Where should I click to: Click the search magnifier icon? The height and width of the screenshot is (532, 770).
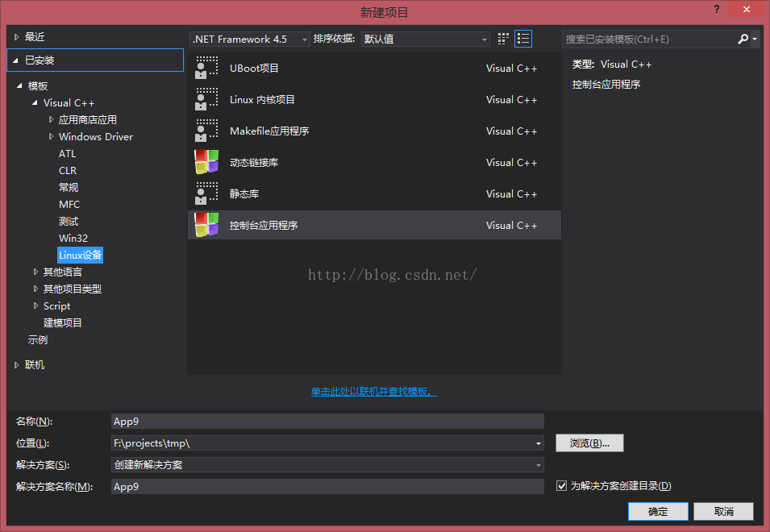click(743, 39)
